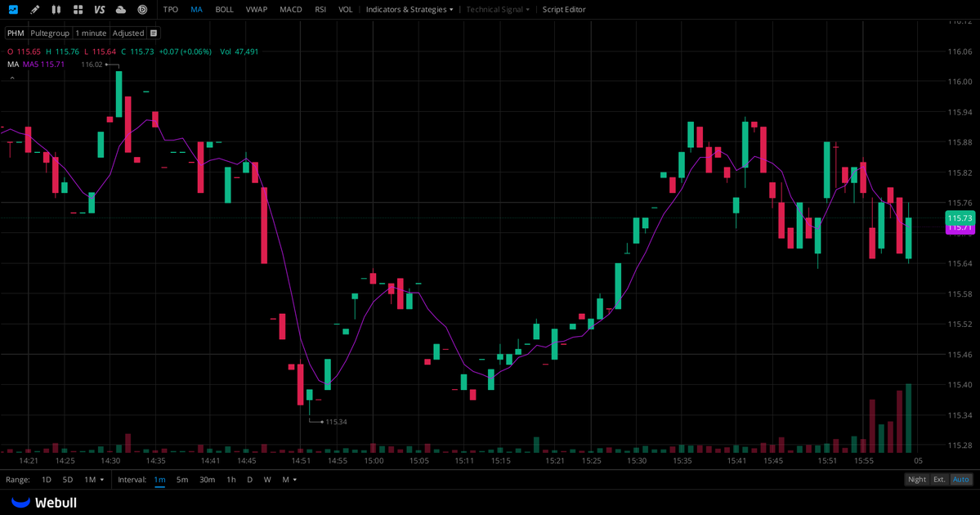This screenshot has width=980, height=515.
Task: Click the Pultegroup company name
Action: [x=49, y=34]
